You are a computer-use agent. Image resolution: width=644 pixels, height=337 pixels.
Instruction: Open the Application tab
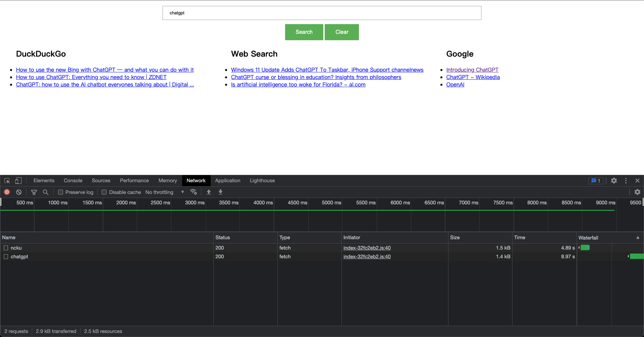(x=228, y=181)
